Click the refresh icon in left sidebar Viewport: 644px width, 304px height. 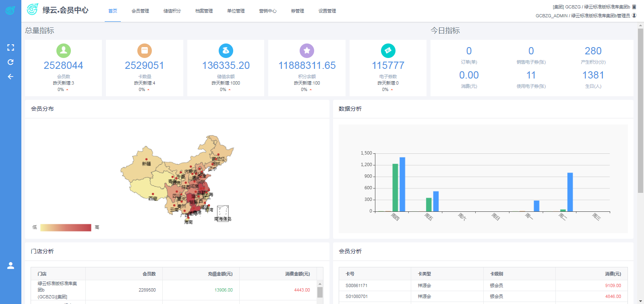[10, 62]
